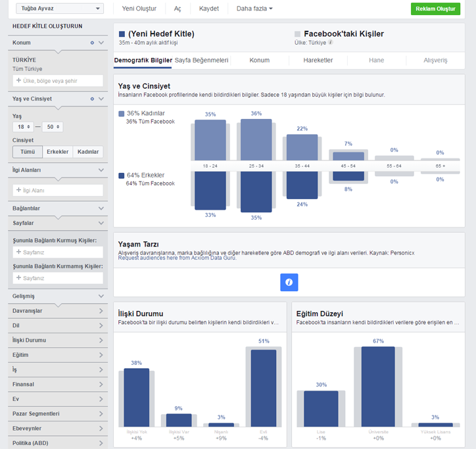Image resolution: width=476 pixels, height=449 pixels.
Task: Click the Tüm Türkiye location text
Action: pyautogui.click(x=28, y=69)
